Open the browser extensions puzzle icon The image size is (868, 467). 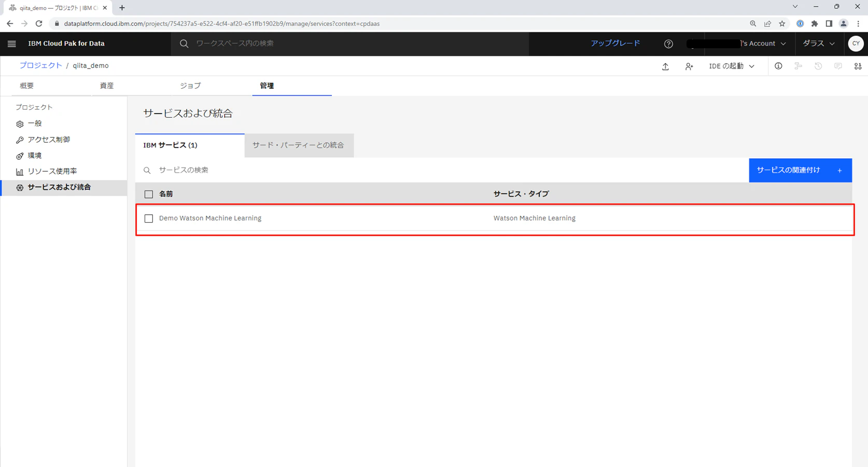tap(815, 23)
